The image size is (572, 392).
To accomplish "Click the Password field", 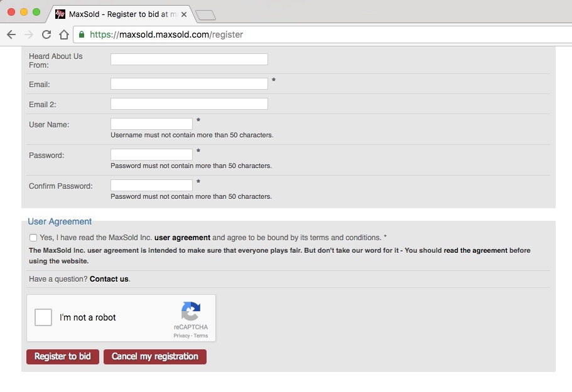I will (x=152, y=154).
